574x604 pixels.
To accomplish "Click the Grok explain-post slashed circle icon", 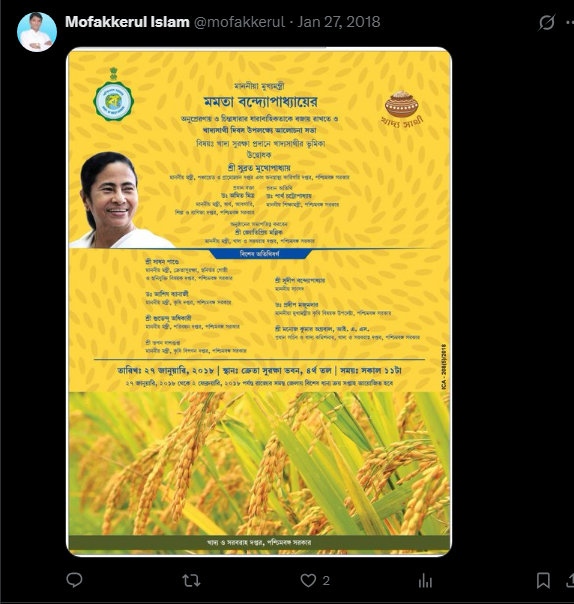I will (547, 22).
